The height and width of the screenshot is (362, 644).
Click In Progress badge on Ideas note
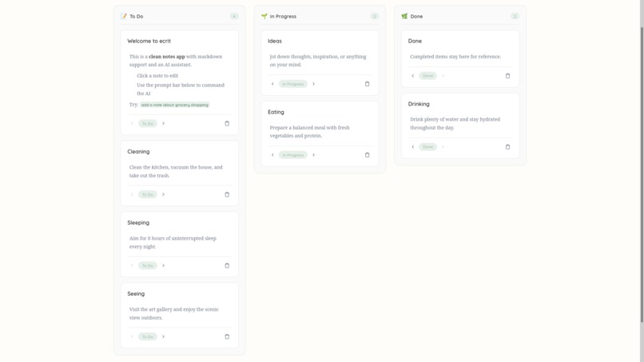293,84
